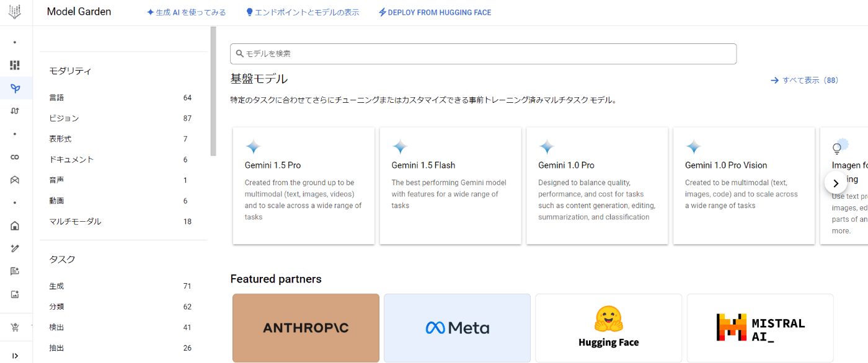The height and width of the screenshot is (363, 868).
Task: Click the Imagen lightbulb icon on the cut-off card
Action: (840, 146)
